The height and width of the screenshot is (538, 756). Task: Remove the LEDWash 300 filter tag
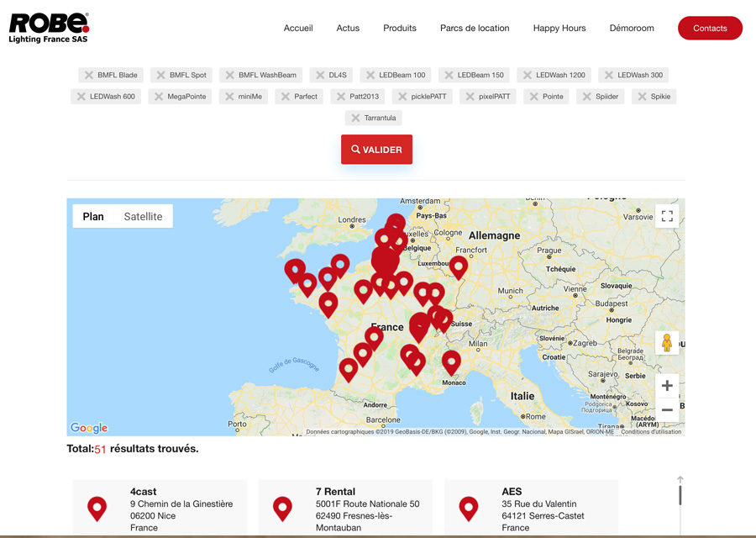tap(609, 76)
